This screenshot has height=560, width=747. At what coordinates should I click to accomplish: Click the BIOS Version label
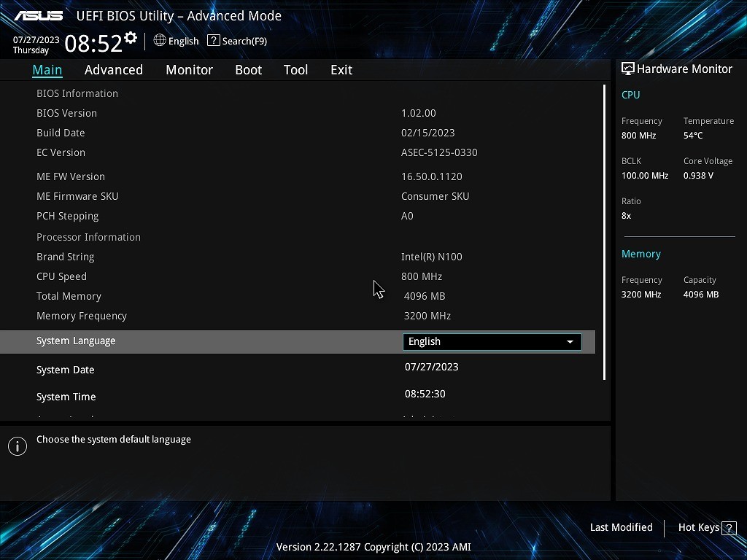click(66, 113)
